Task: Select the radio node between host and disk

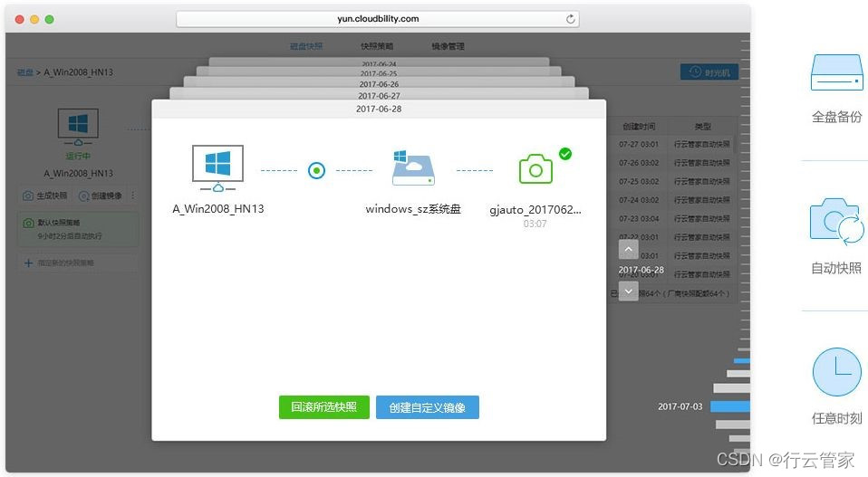Action: point(316,170)
